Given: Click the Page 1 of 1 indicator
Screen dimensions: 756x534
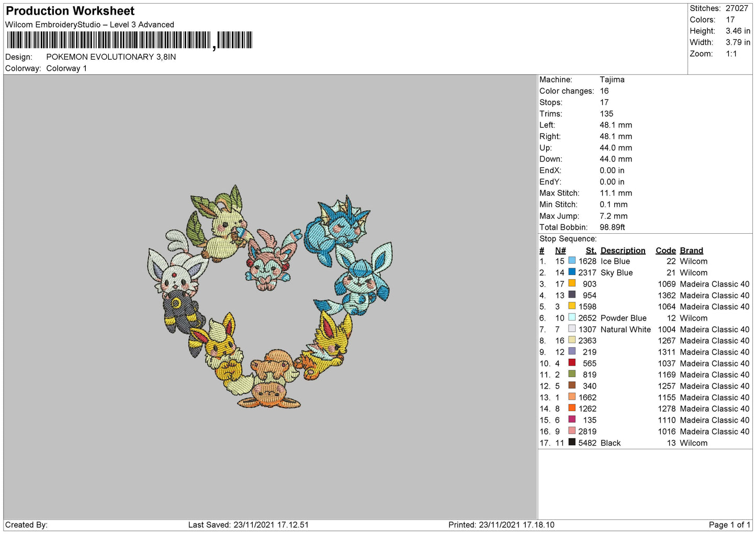Looking at the screenshot, I should tap(729, 525).
